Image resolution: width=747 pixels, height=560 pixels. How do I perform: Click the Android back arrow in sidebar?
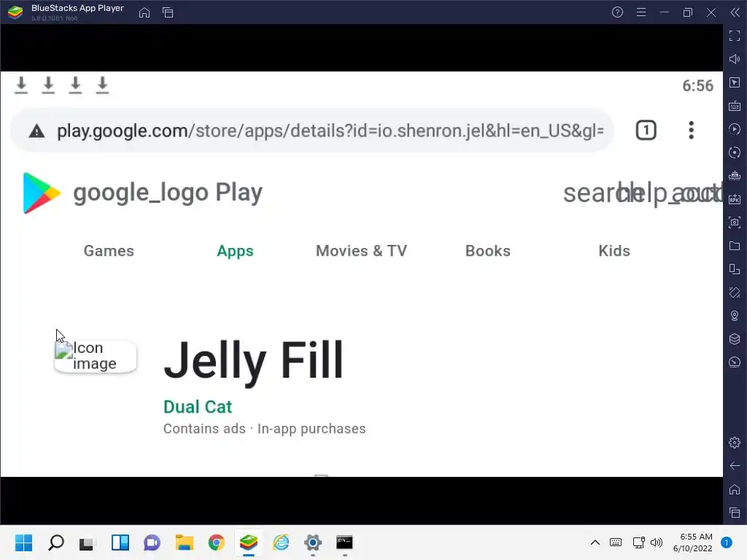pos(735,466)
